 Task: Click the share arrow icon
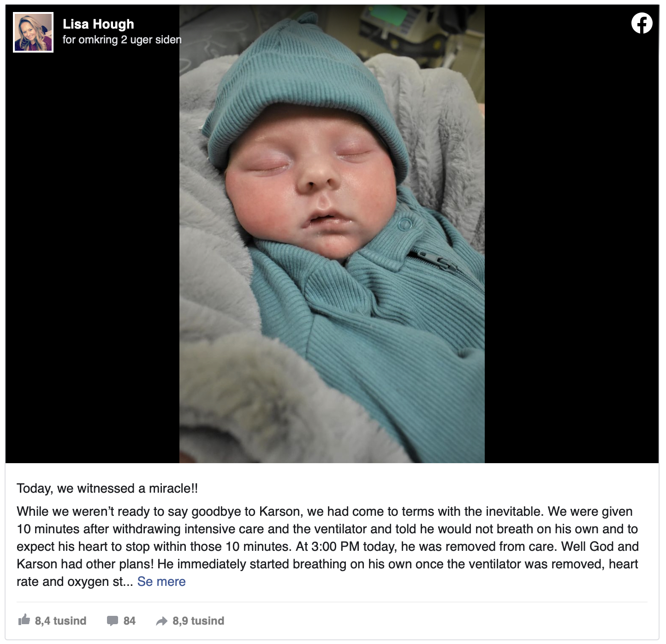[161, 621]
